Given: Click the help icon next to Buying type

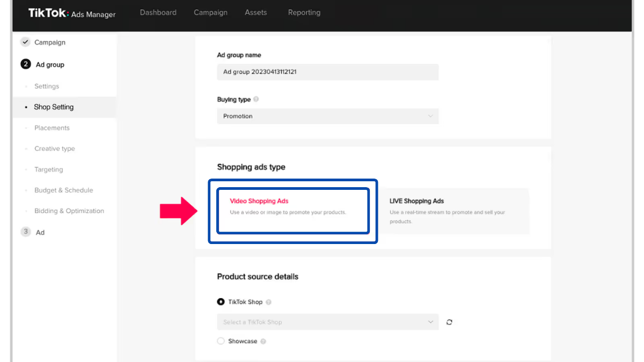Looking at the screenshot, I should coord(256,99).
